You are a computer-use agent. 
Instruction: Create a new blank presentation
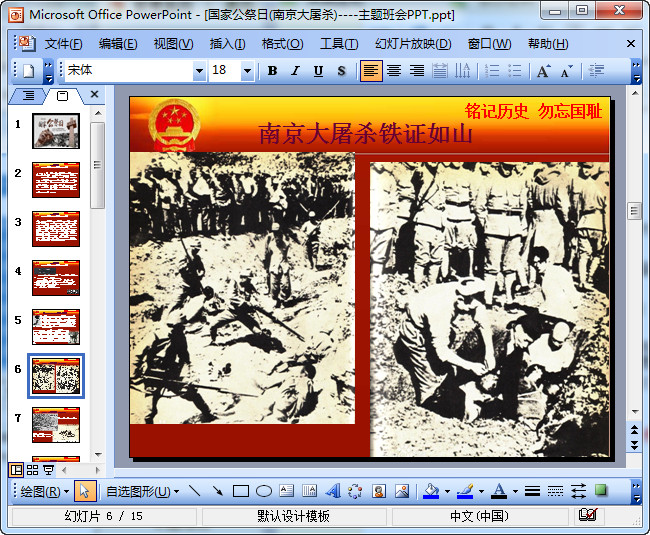28,71
